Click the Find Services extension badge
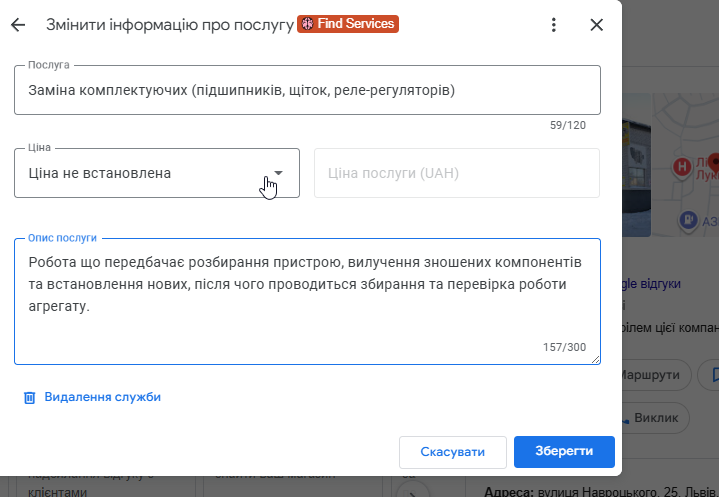Viewport: 719px width, 497px height. (x=348, y=24)
